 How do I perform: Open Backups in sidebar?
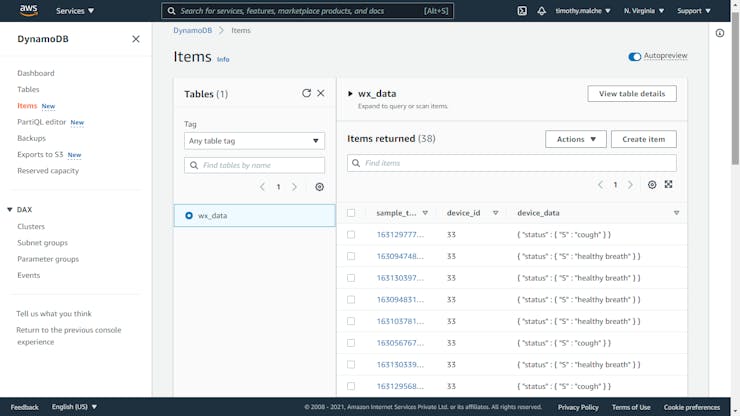pyautogui.click(x=32, y=138)
